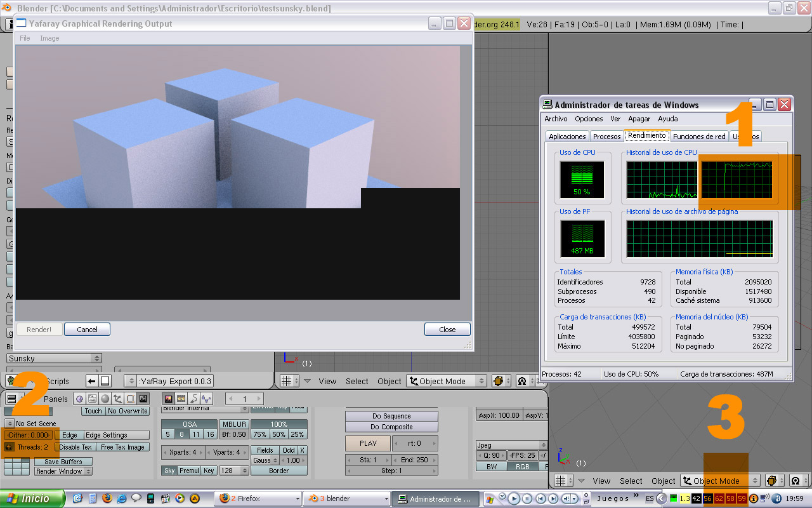The height and width of the screenshot is (508, 812).
Task: Click the taskbar media player volume icon
Action: (567, 498)
